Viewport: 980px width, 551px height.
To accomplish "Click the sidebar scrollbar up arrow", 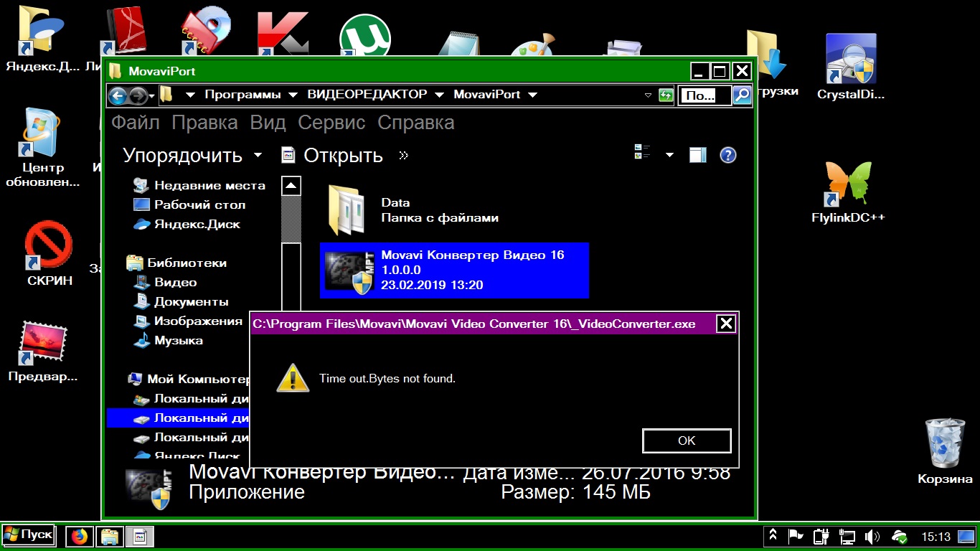I will click(291, 186).
